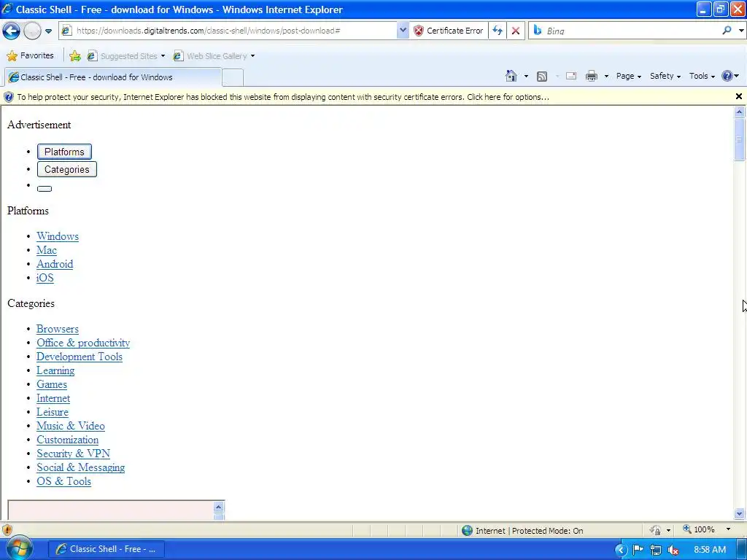Expand the address bar autocomplete dropdown

click(403, 31)
